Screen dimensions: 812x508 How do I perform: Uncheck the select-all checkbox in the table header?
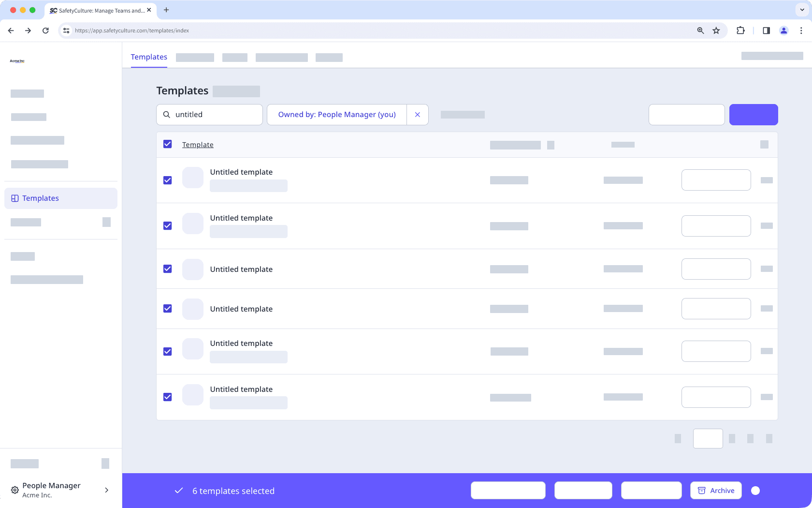(167, 144)
